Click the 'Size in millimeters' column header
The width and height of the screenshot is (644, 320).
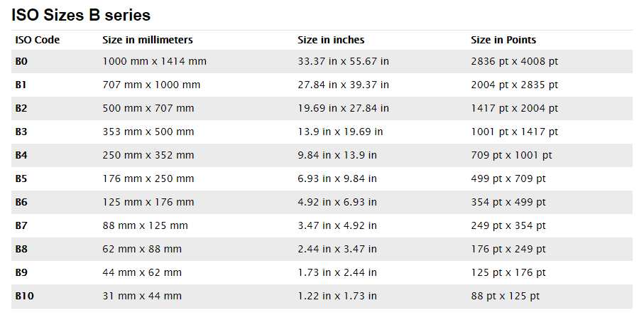coord(148,40)
